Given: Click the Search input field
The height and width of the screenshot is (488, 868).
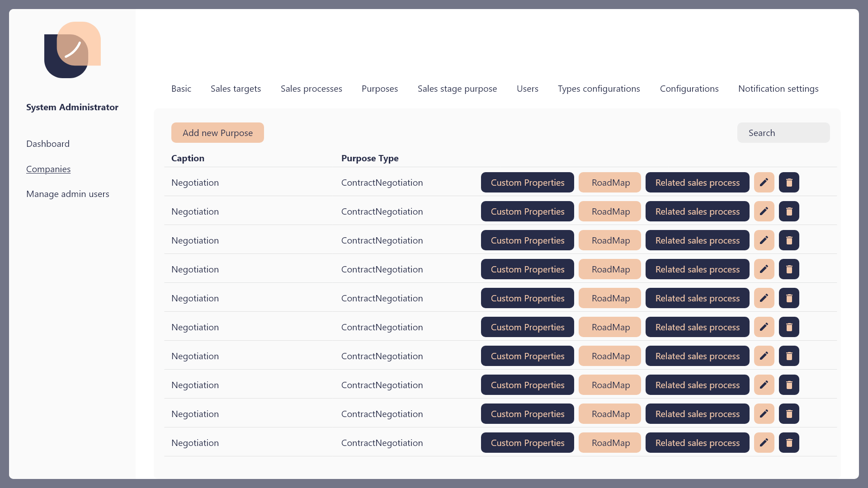Looking at the screenshot, I should coord(783,133).
